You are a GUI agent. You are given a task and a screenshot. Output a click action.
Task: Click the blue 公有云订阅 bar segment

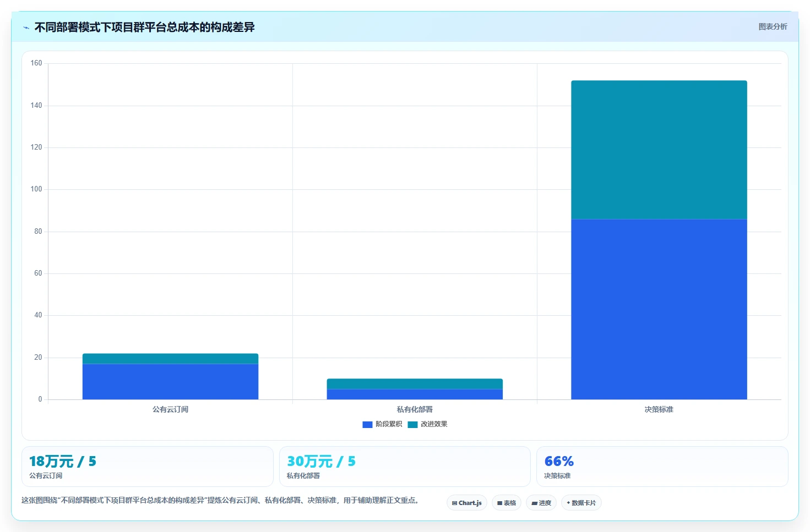click(x=170, y=381)
